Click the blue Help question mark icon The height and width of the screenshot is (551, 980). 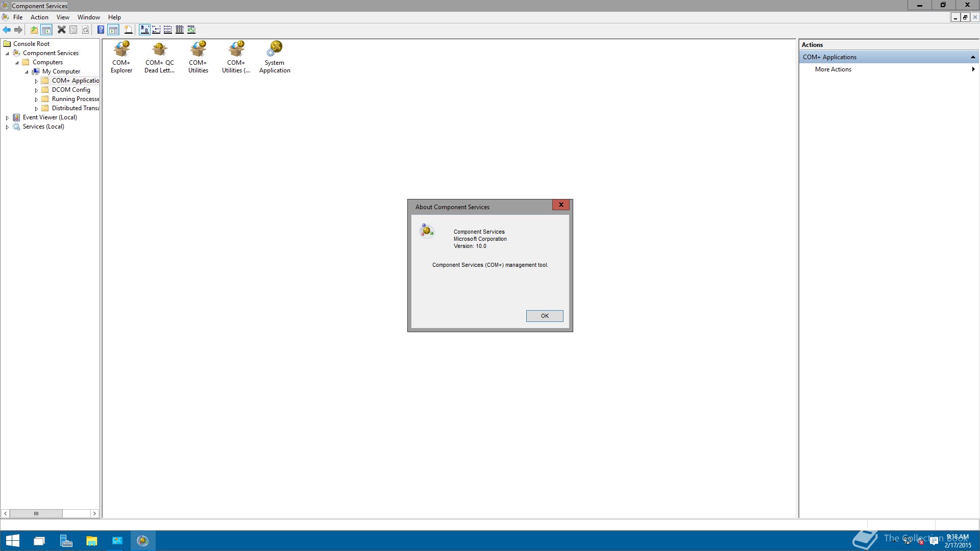pyautogui.click(x=101, y=30)
